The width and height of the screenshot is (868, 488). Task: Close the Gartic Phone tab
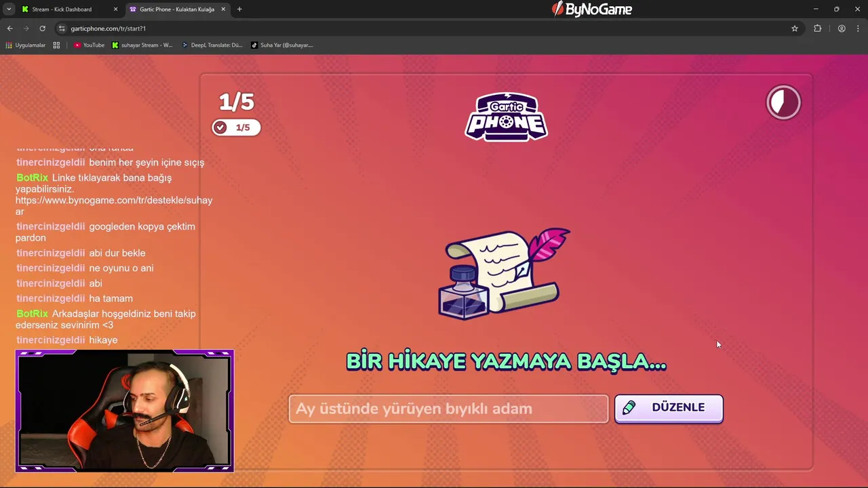click(x=223, y=9)
